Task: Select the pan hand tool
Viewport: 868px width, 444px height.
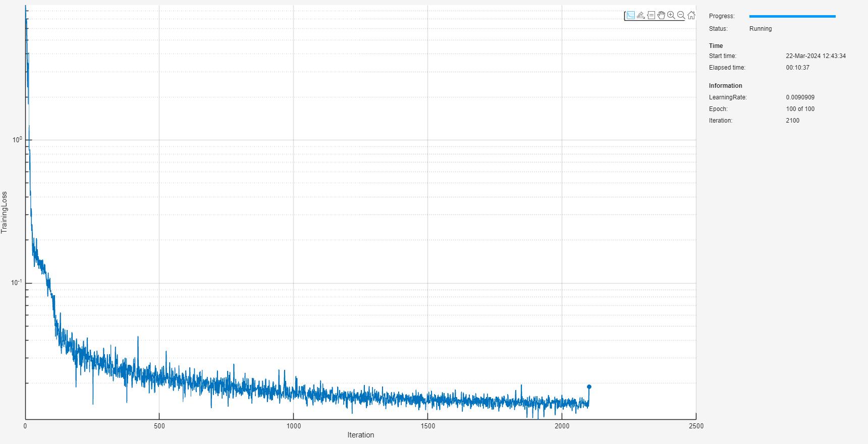Action: coord(661,15)
